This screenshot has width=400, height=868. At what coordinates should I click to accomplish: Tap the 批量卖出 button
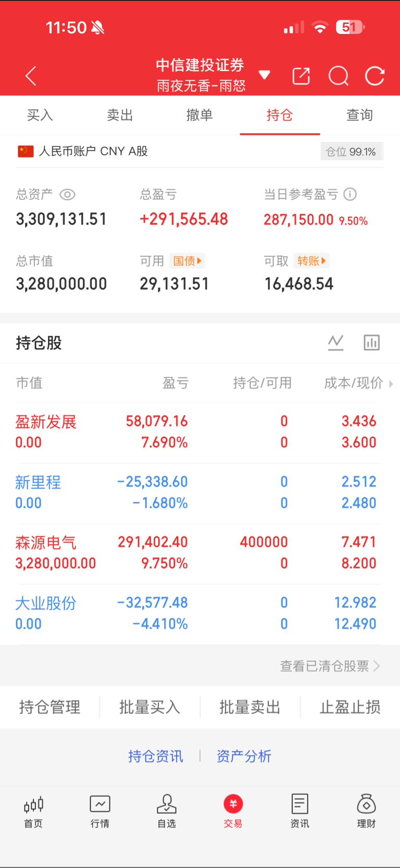[250, 707]
